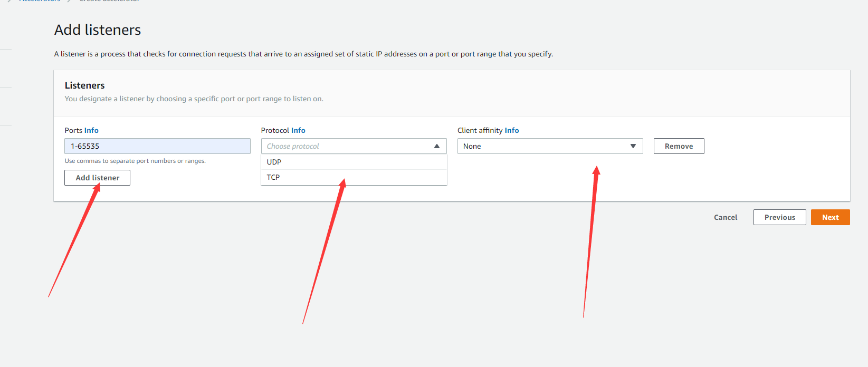Open the Info link beside Protocol

click(298, 130)
